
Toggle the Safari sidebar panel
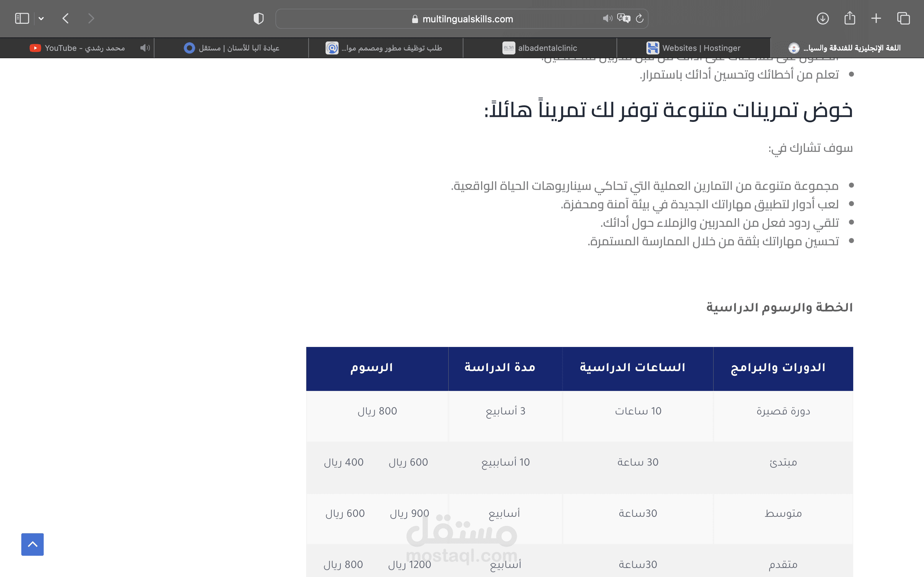click(22, 18)
